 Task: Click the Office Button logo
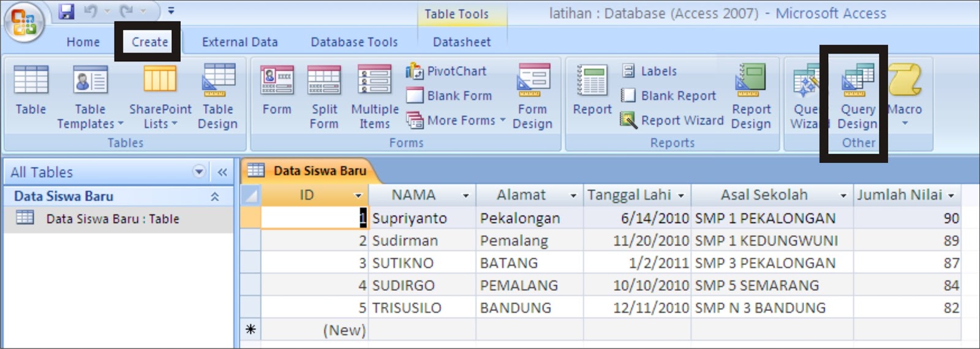click(23, 22)
